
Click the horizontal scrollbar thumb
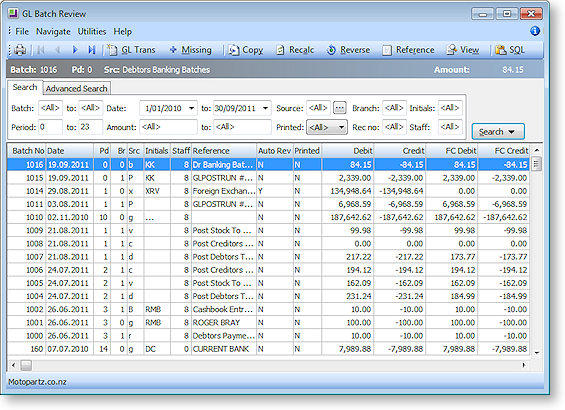click(26, 365)
